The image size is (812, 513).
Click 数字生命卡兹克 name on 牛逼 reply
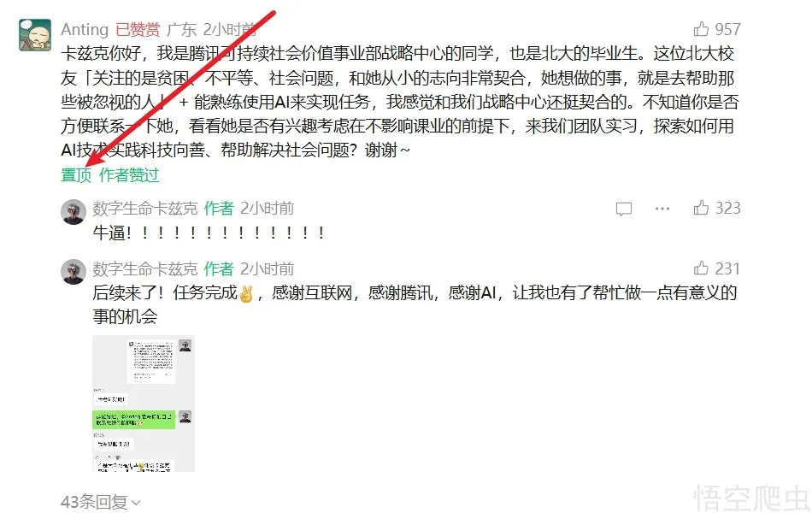pyautogui.click(x=145, y=209)
